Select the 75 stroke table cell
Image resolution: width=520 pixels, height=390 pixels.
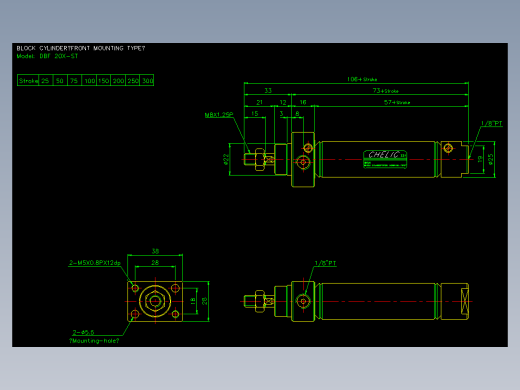(x=74, y=80)
